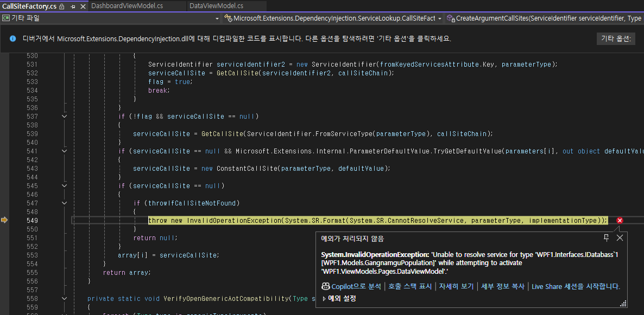The height and width of the screenshot is (315, 644).
Task: Click the lock icon on CallSiteFactory.cs tab
Action: (x=62, y=6)
